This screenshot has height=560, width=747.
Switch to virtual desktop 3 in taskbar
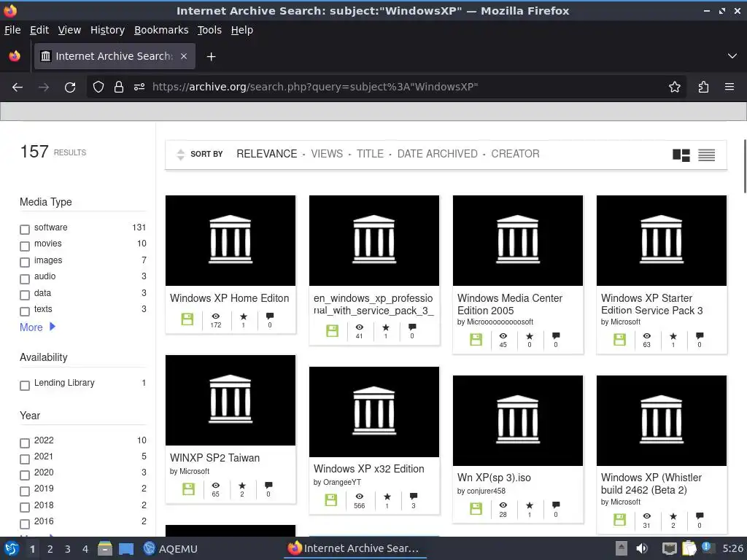click(x=68, y=549)
